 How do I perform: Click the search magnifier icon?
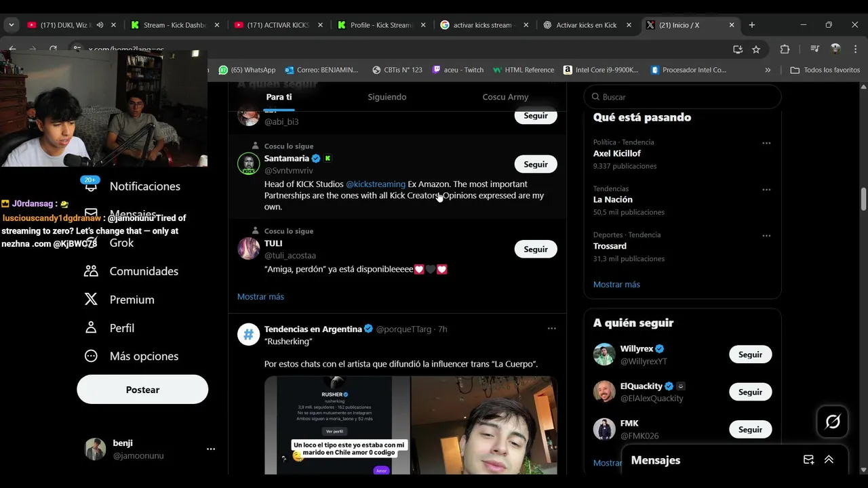(x=595, y=97)
